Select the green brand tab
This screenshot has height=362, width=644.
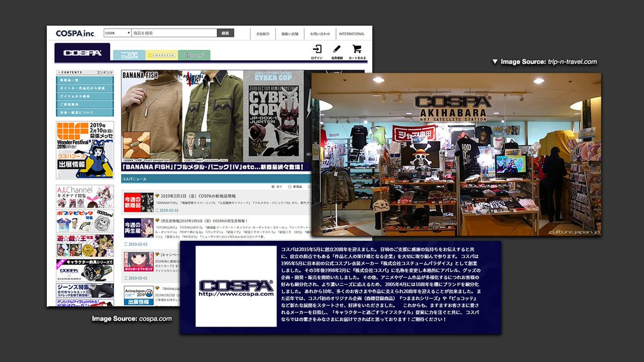pyautogui.click(x=194, y=55)
